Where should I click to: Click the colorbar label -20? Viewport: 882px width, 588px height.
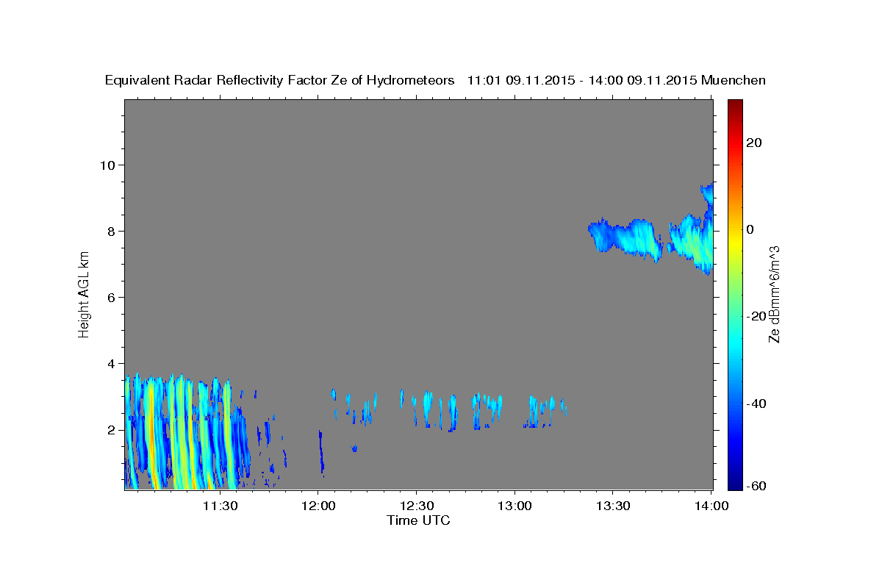coord(756,316)
